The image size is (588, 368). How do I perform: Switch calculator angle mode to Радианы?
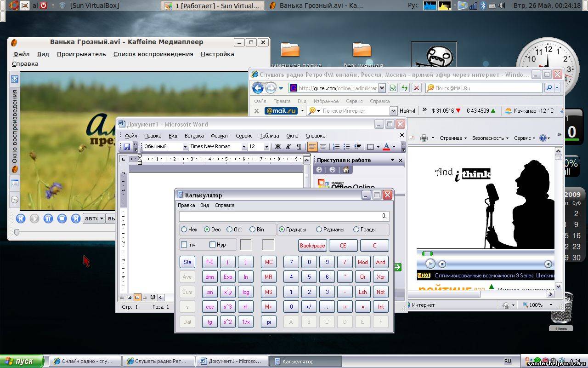[x=319, y=230]
